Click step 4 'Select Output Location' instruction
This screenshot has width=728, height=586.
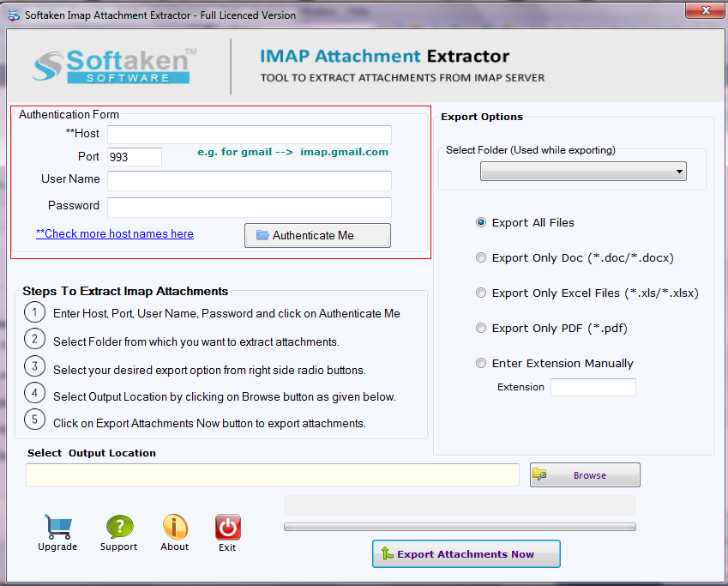click(225, 397)
